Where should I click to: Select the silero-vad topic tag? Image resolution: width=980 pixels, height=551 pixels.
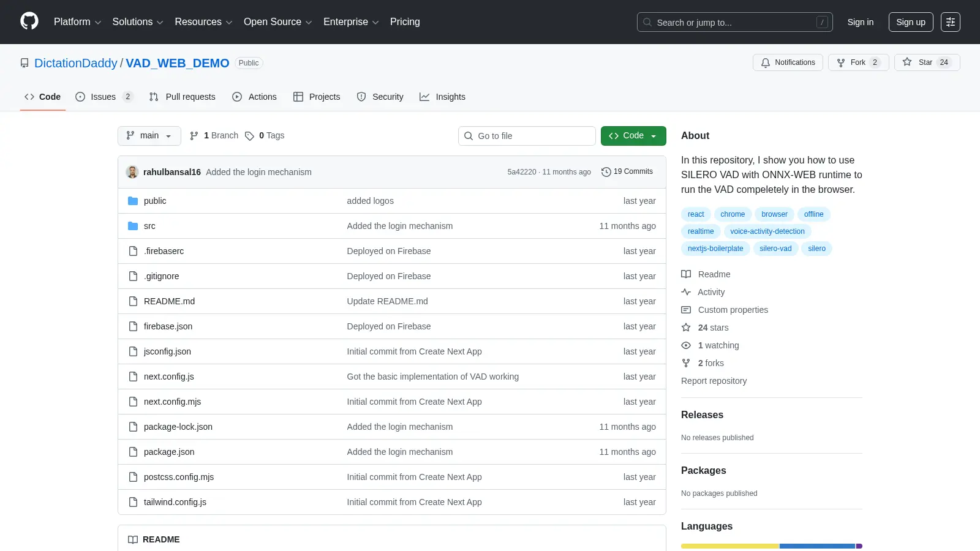(x=775, y=249)
